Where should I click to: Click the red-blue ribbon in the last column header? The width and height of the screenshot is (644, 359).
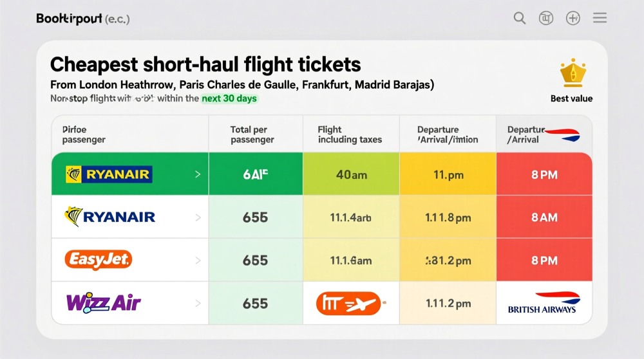pyautogui.click(x=562, y=134)
